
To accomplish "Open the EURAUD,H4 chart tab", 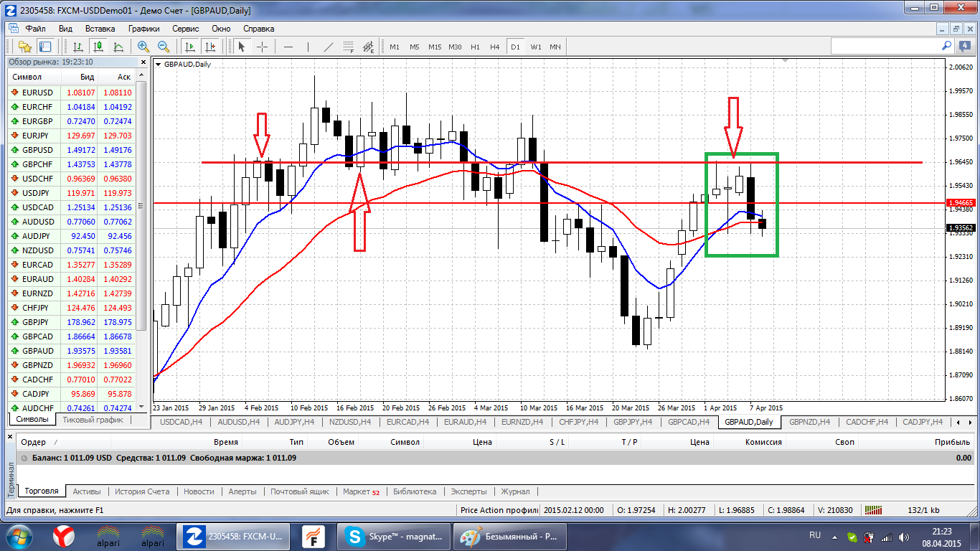I will click(465, 422).
